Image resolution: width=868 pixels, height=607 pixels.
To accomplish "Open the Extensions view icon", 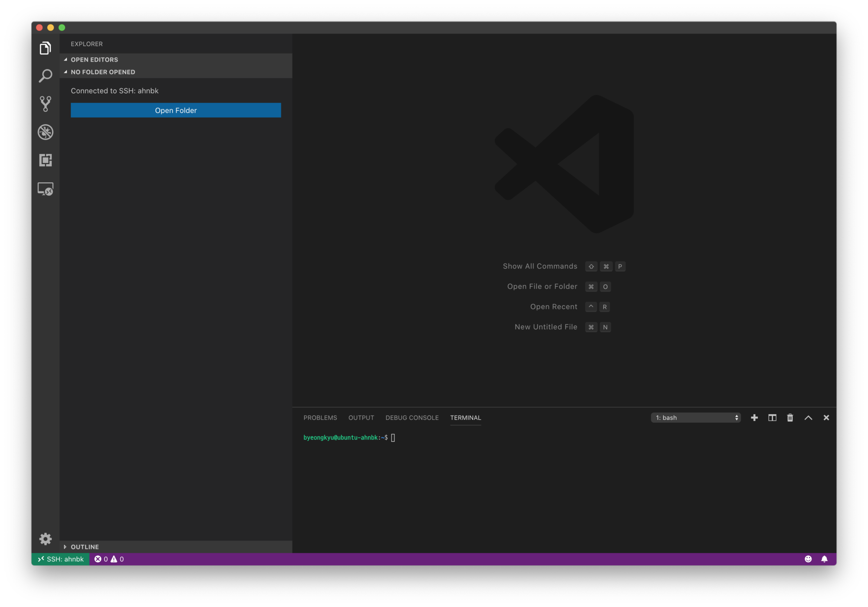I will (x=45, y=160).
